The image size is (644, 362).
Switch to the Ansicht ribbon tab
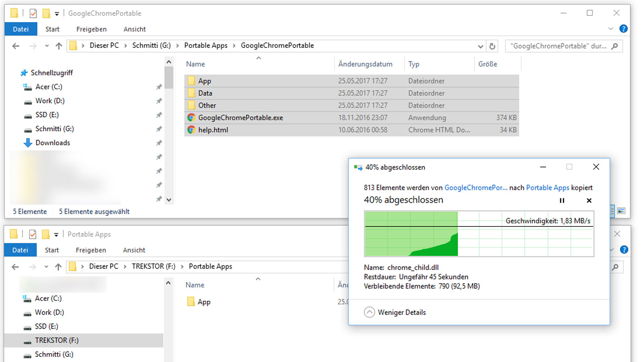coord(134,29)
